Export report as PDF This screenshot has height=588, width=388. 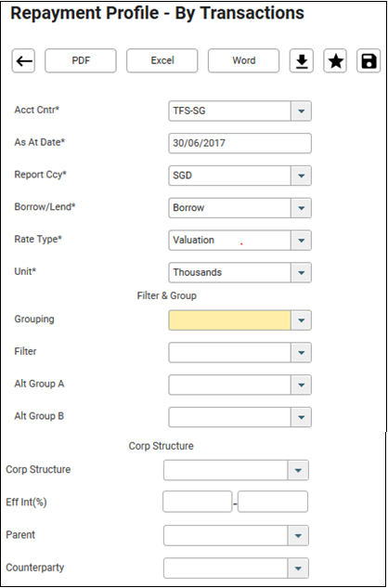point(81,60)
